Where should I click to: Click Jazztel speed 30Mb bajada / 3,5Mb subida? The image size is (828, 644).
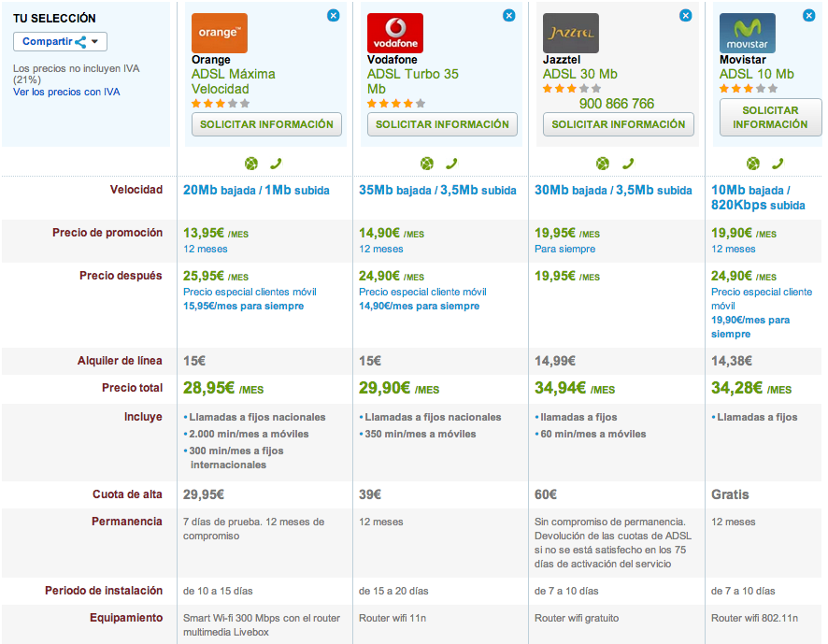click(613, 190)
